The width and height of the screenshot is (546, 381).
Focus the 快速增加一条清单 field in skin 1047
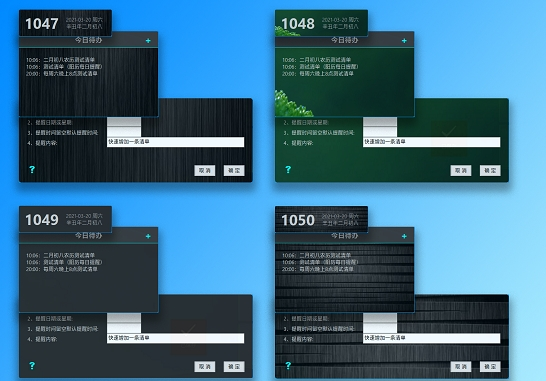pos(176,142)
